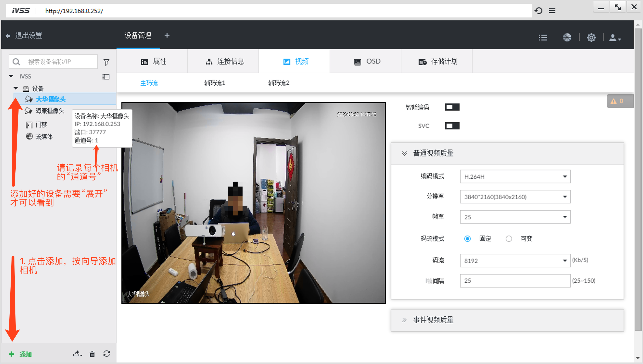Image resolution: width=643 pixels, height=364 pixels.
Task: Click the trash delete icon at bottom left
Action: pos(92,354)
